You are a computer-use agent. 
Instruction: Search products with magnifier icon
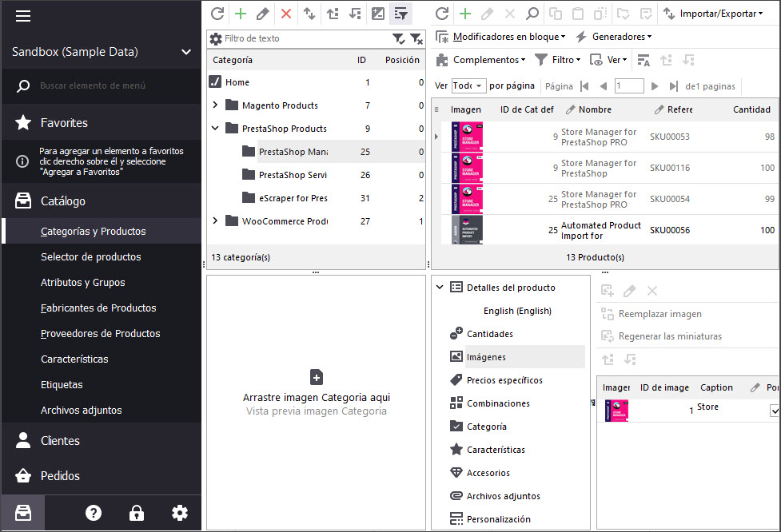(x=532, y=14)
